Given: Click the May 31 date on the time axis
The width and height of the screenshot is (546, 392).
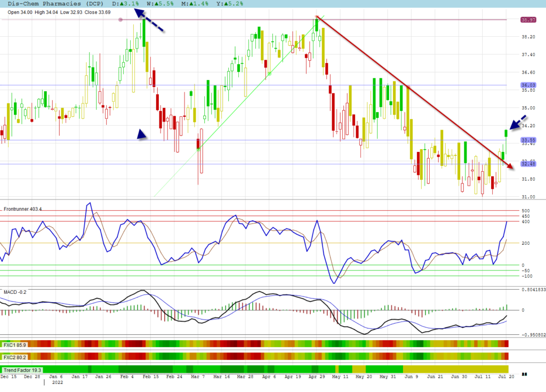Looking at the screenshot, I should point(388,377).
